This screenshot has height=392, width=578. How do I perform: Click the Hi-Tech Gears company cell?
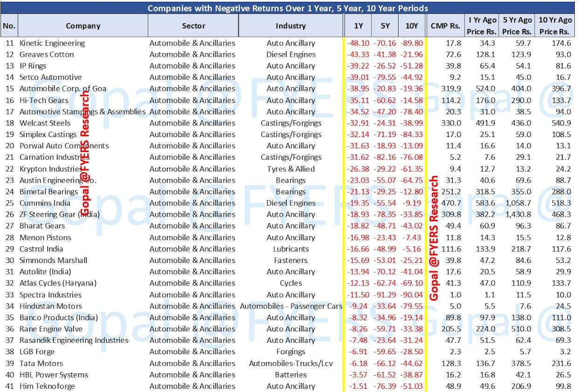pyautogui.click(x=44, y=100)
